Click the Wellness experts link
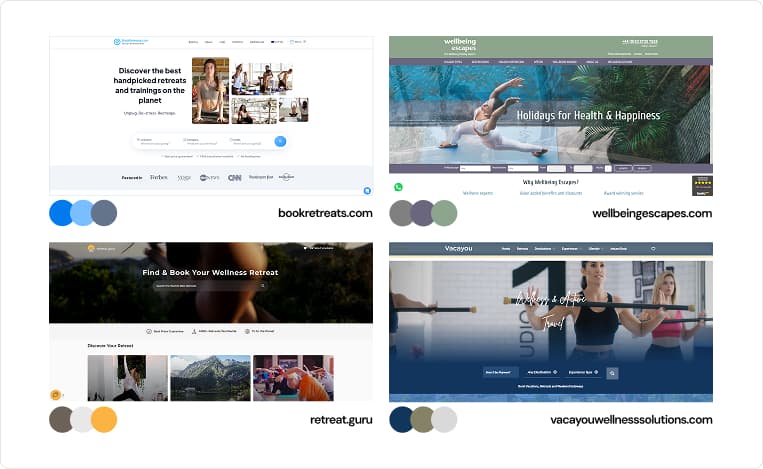 tap(477, 193)
